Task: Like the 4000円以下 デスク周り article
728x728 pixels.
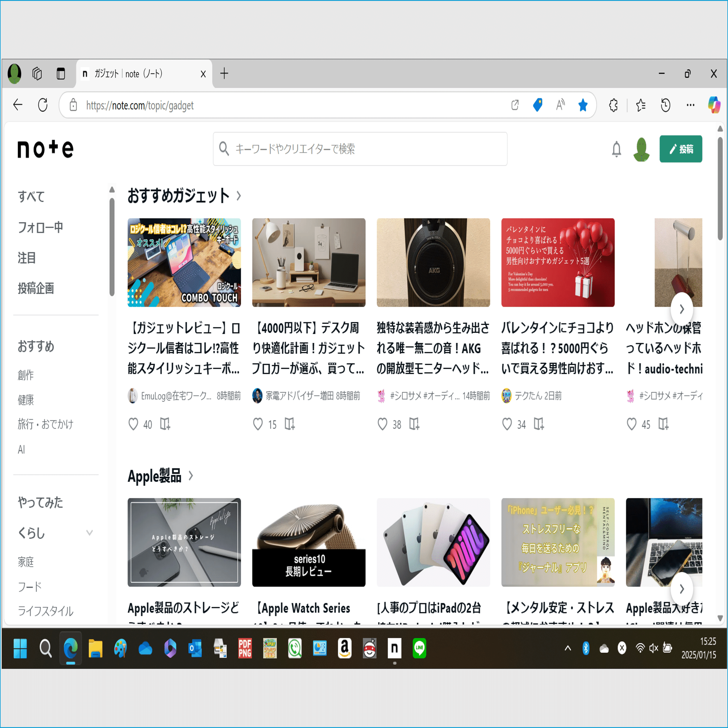Action: [258, 425]
